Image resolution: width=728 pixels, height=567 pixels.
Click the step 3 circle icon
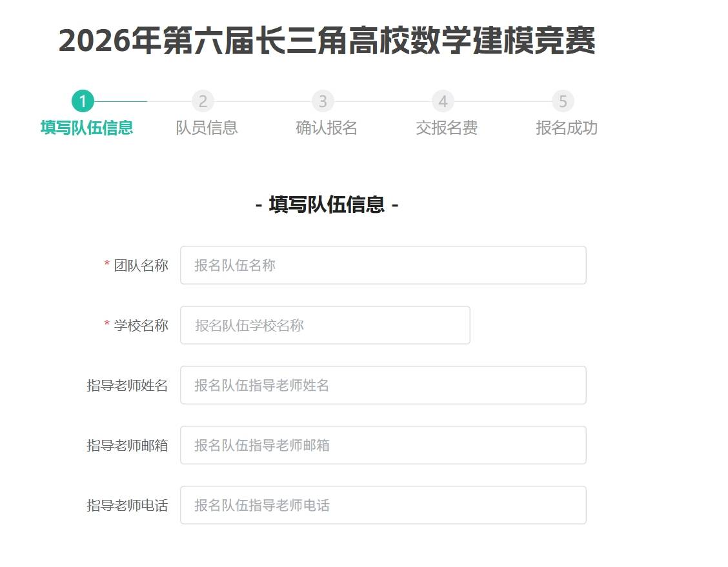tap(323, 101)
